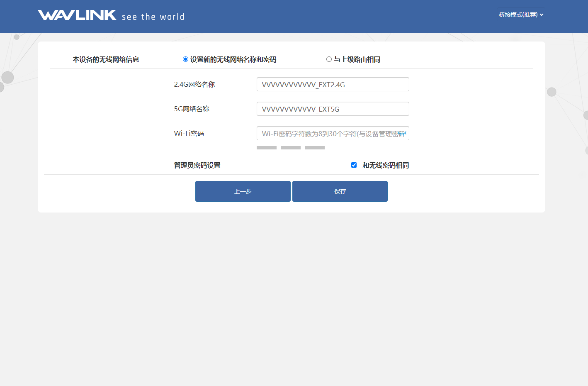Click the first password strength bar
The height and width of the screenshot is (386, 588).
click(266, 148)
